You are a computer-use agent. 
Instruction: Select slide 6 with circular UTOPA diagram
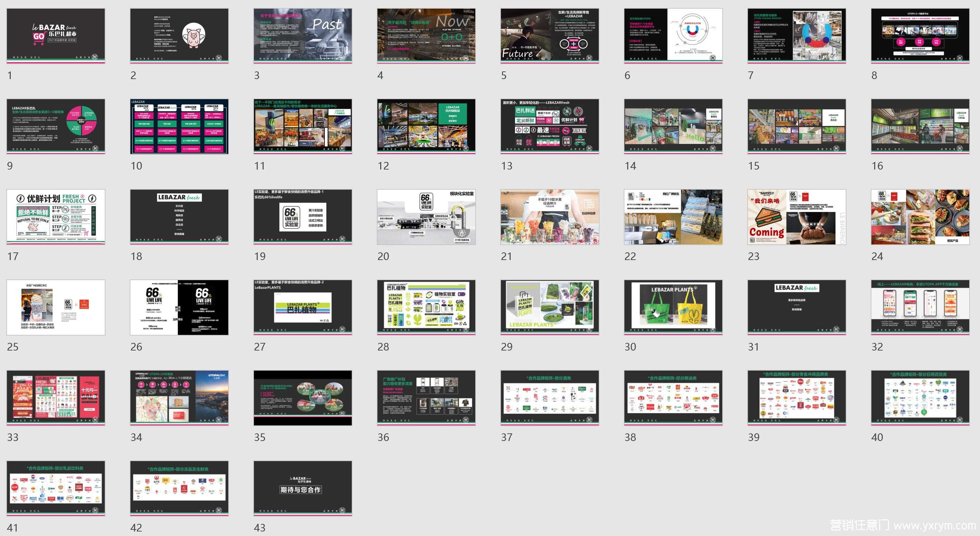tap(673, 36)
